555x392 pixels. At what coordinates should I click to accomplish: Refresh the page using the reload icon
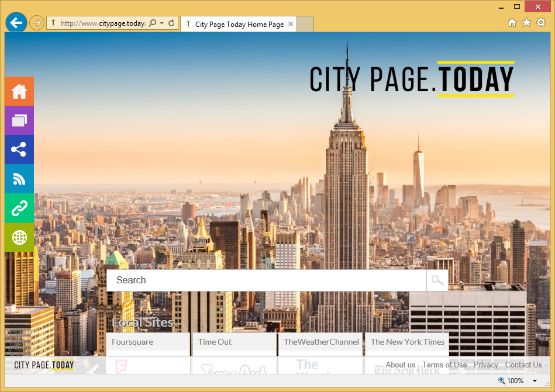(171, 23)
